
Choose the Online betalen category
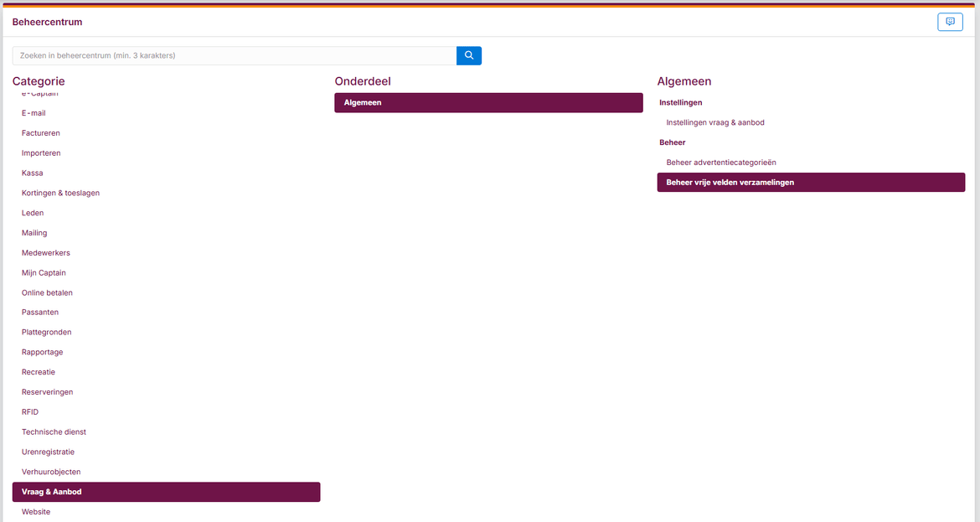tap(47, 292)
